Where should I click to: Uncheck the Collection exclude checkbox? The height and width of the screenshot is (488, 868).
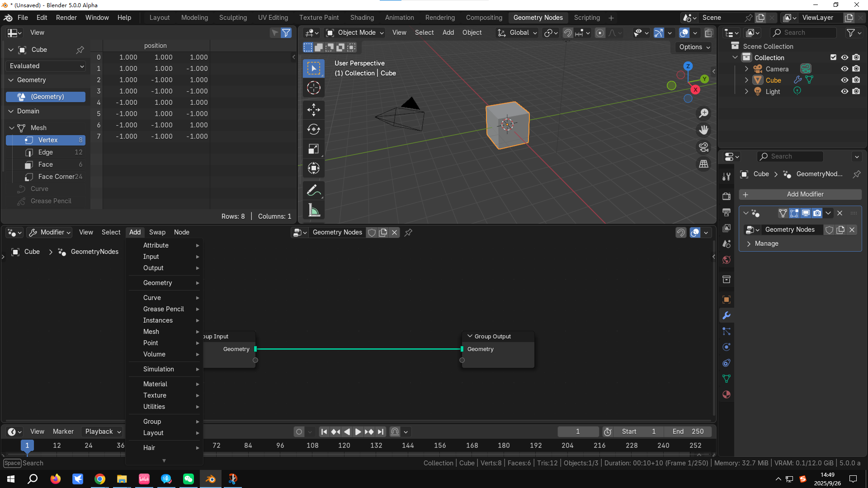coord(833,57)
